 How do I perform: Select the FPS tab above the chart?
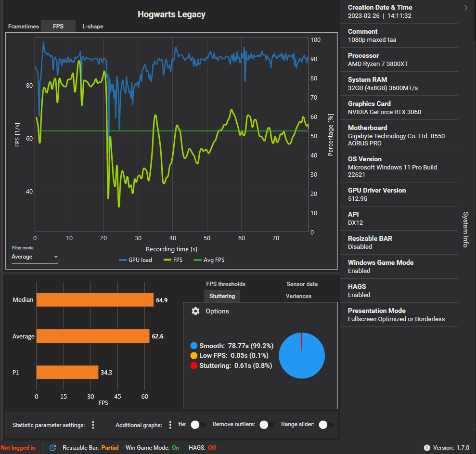(58, 26)
